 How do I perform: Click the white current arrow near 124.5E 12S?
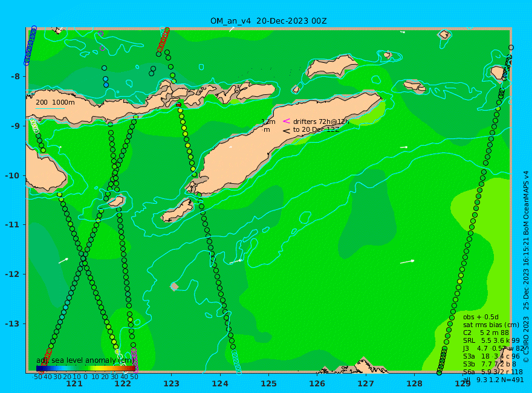[x=235, y=262]
